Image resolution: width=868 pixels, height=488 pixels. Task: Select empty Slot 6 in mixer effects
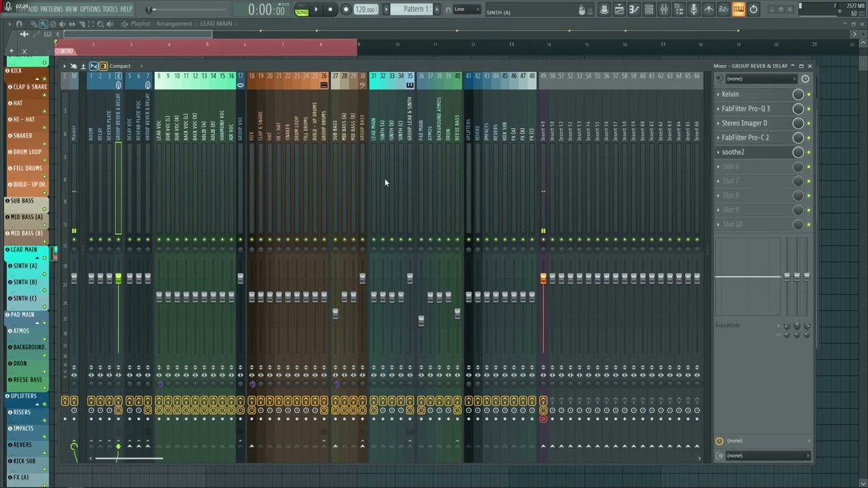click(x=753, y=167)
